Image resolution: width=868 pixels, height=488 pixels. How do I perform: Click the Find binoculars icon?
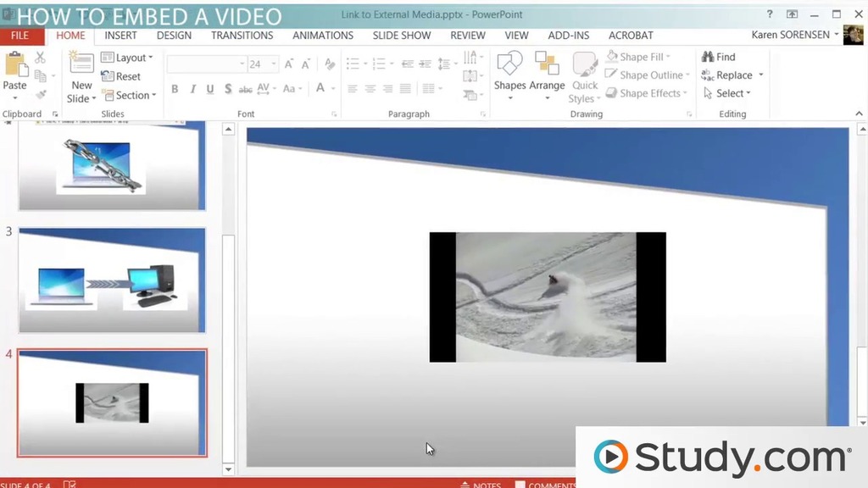coord(708,57)
